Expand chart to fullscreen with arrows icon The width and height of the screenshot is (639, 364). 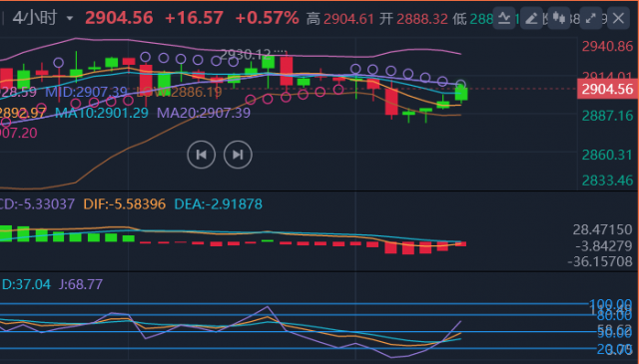coord(590,18)
